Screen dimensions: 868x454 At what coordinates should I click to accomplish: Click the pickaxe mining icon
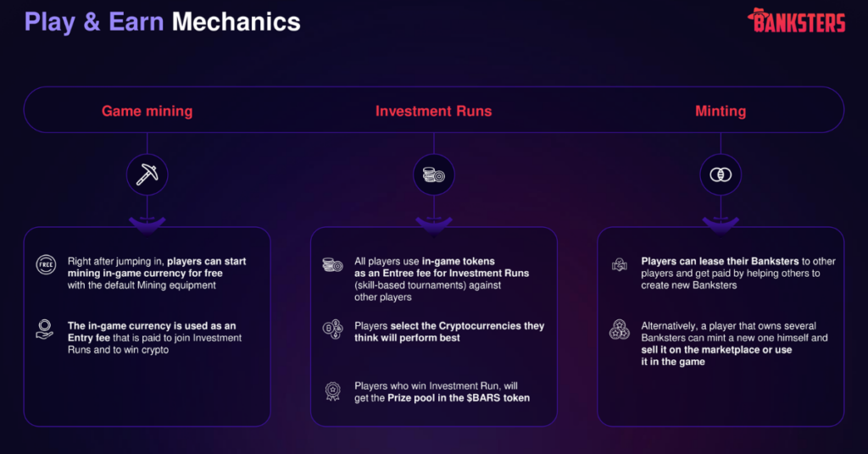[x=147, y=174]
